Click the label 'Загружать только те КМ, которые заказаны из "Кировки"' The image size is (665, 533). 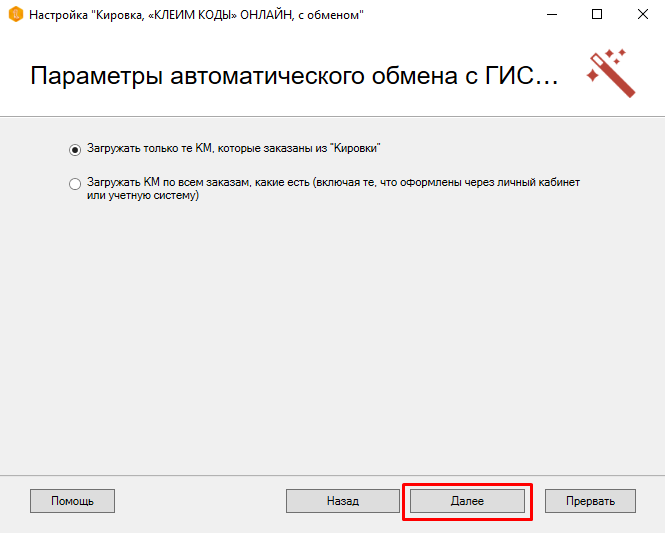click(x=234, y=148)
